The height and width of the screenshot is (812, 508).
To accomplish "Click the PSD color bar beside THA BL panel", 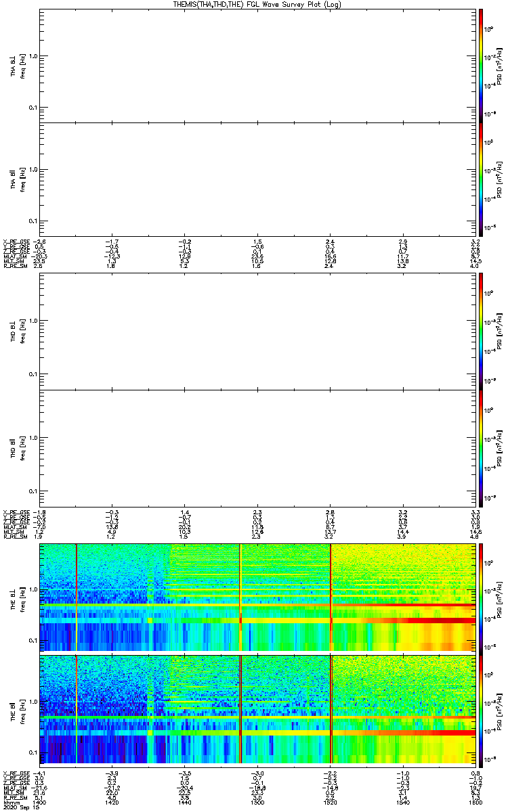I will click(481, 66).
